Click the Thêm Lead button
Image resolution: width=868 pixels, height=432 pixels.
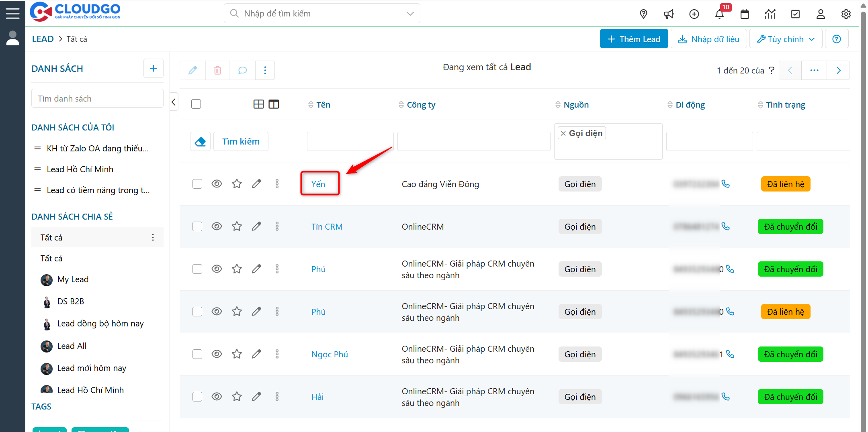coord(634,39)
